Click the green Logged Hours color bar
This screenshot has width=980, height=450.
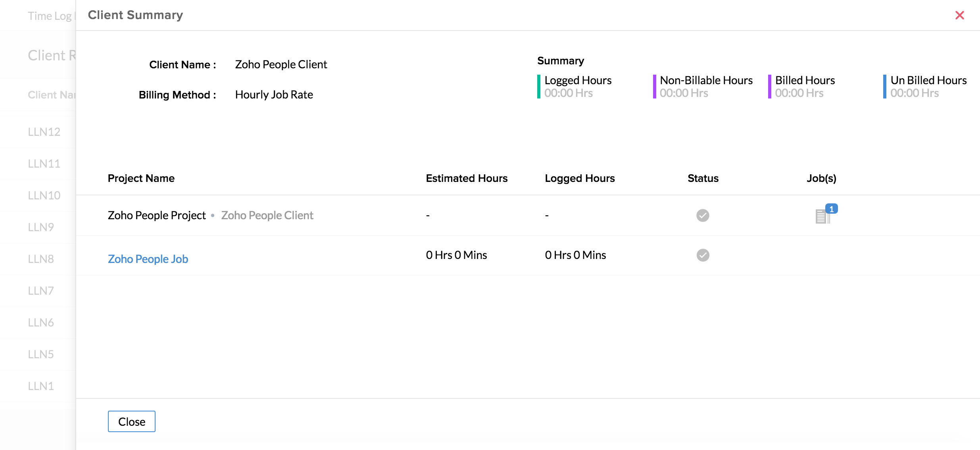pyautogui.click(x=539, y=87)
